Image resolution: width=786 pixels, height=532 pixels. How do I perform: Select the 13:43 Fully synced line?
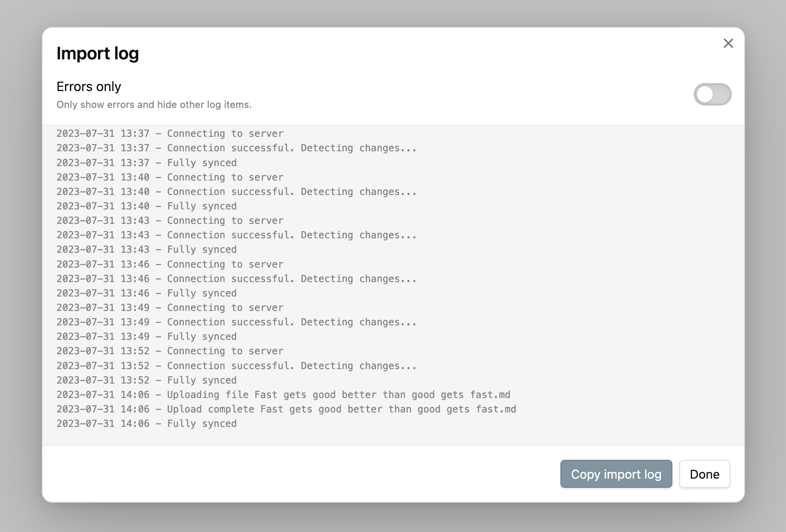(x=147, y=250)
